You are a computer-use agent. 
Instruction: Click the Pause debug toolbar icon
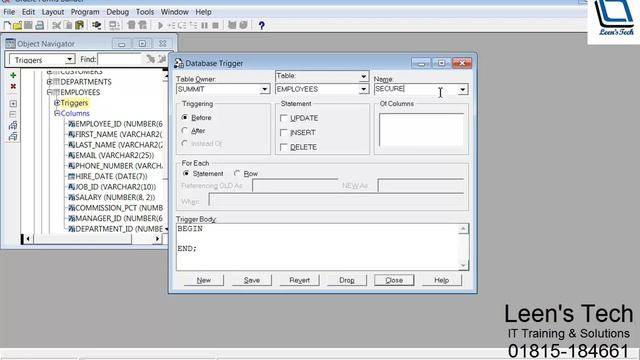point(204,25)
